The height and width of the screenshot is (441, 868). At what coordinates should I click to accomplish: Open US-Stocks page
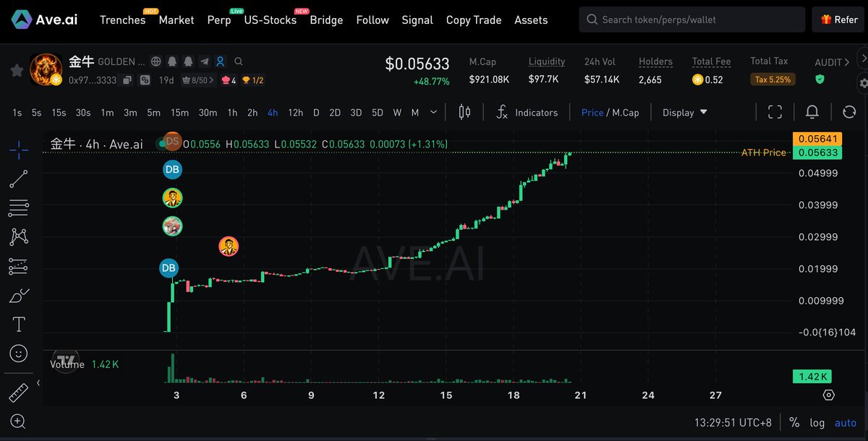pos(271,20)
